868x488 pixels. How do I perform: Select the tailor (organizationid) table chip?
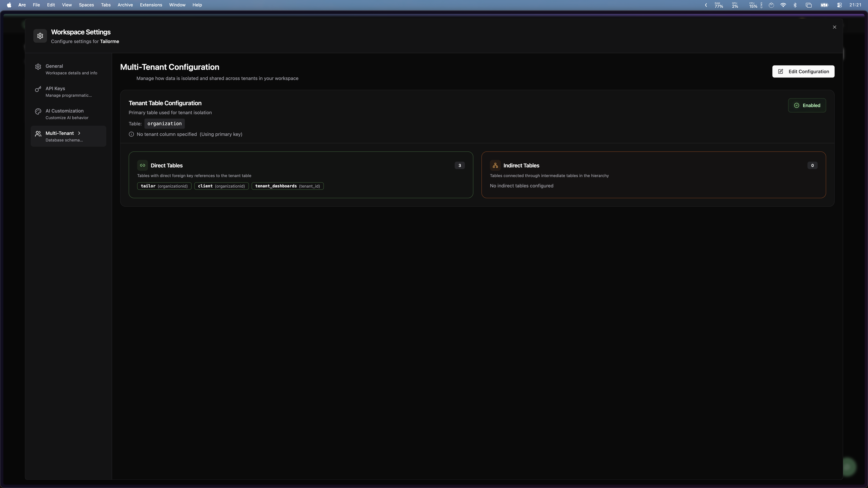[x=164, y=186]
